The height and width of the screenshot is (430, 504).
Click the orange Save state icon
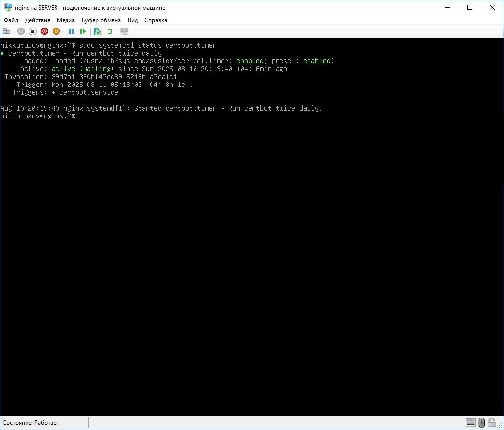(x=56, y=31)
